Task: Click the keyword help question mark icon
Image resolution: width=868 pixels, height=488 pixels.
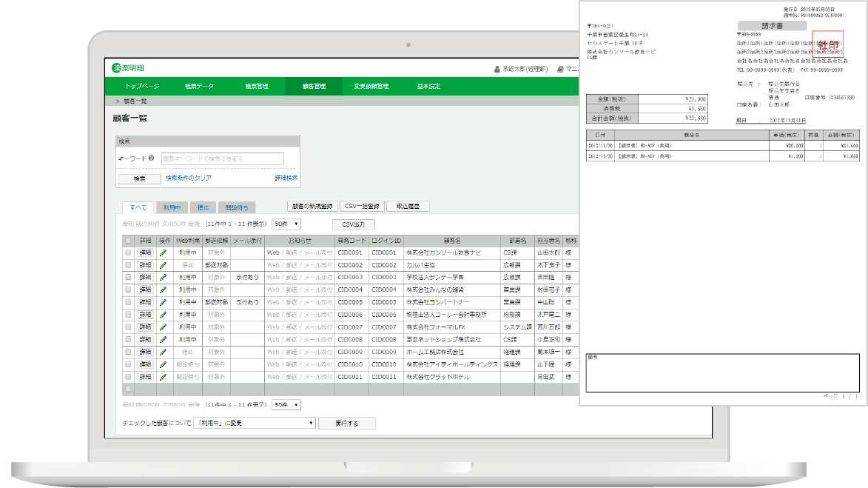Action: (151, 158)
